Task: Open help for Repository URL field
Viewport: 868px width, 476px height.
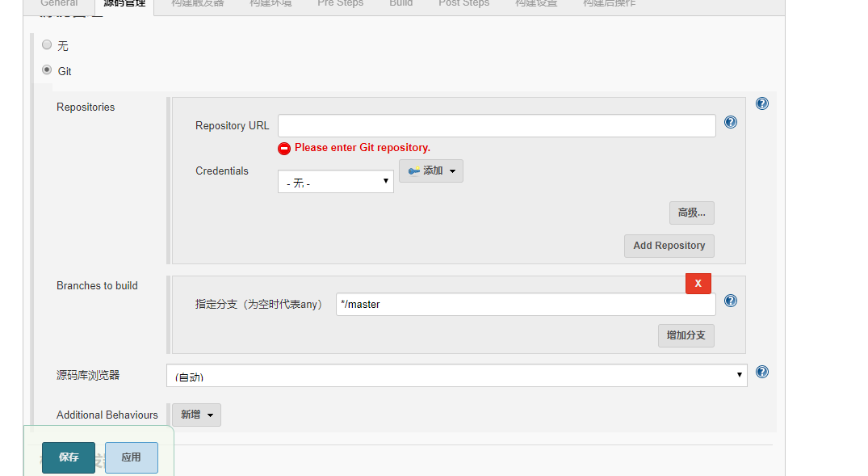Action: 730,123
